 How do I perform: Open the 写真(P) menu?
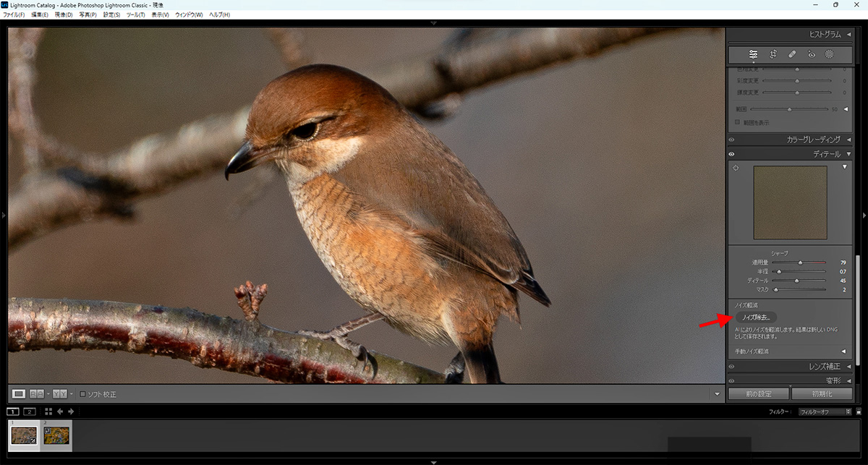click(88, 14)
